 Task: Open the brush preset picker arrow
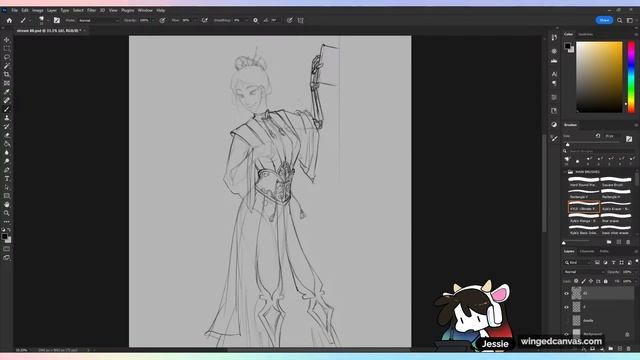[47, 20]
